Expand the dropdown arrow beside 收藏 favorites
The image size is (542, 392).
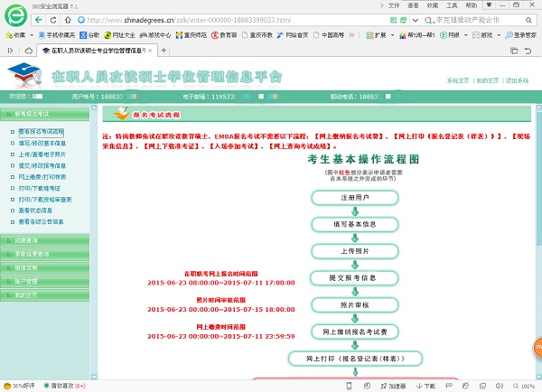(32, 35)
